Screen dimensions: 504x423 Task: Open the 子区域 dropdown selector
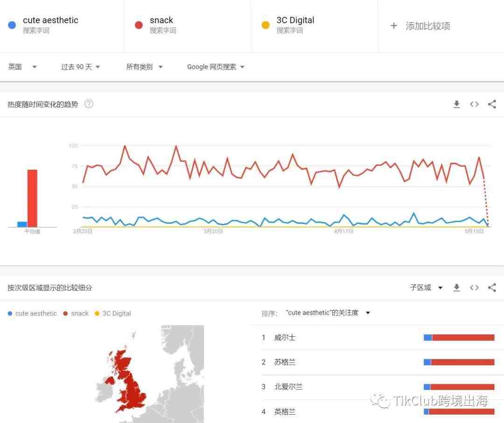click(x=426, y=287)
